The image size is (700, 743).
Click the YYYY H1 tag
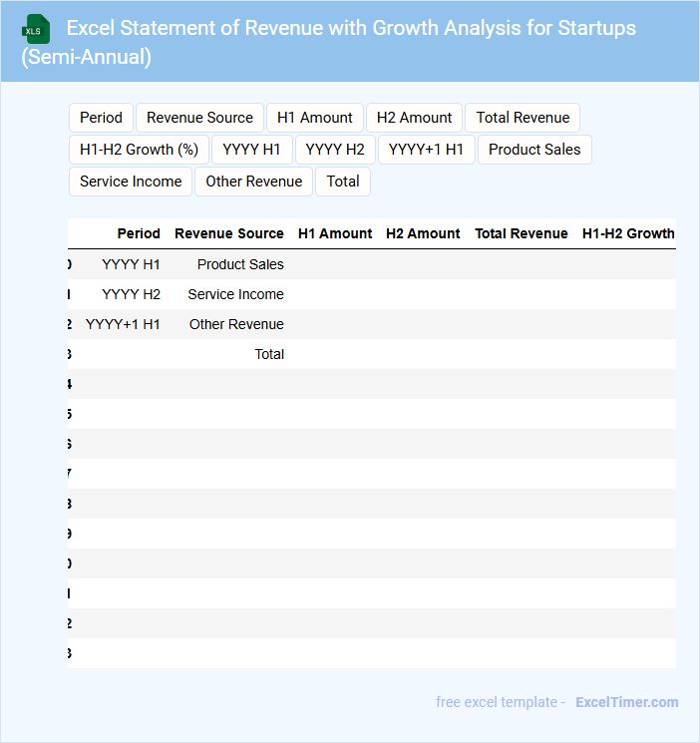251,150
